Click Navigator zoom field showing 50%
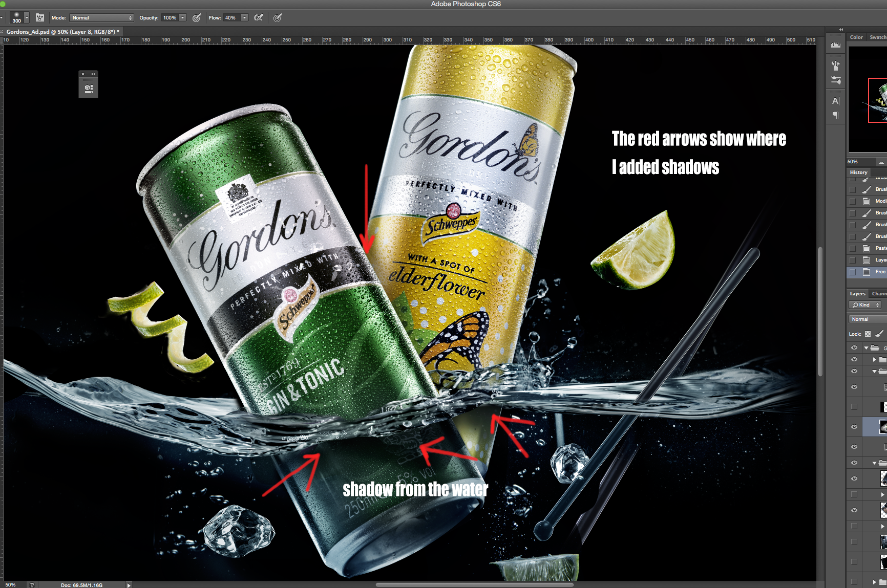The height and width of the screenshot is (588, 887). pyautogui.click(x=860, y=162)
